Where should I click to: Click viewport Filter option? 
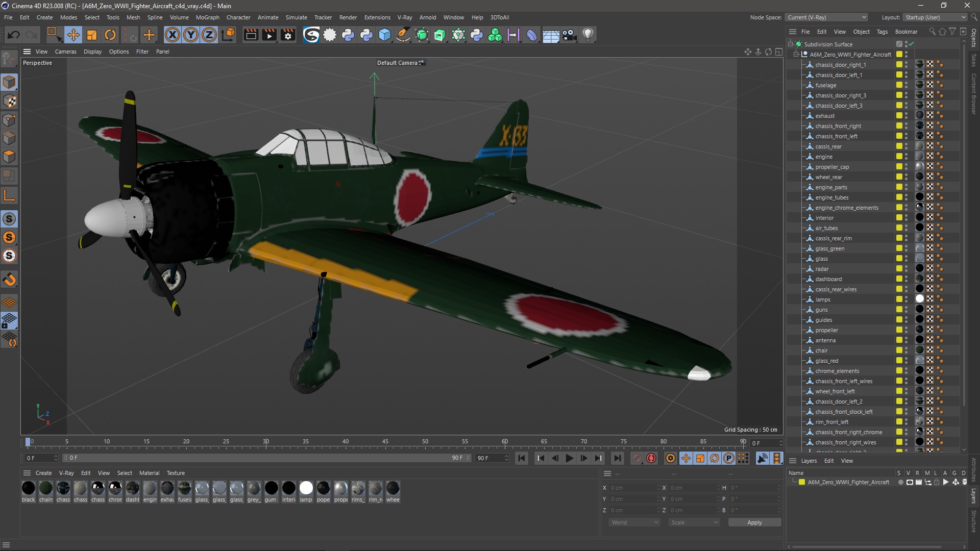tap(142, 52)
